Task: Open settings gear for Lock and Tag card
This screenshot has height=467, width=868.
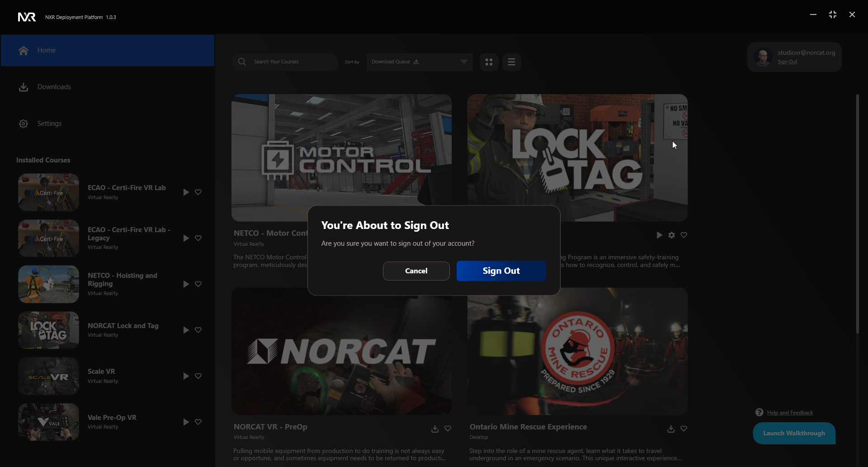Action: click(672, 235)
